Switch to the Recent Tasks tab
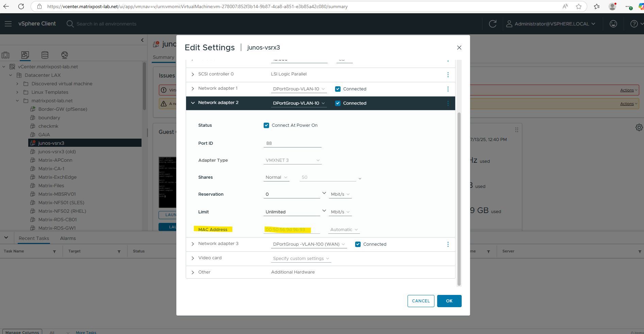The image size is (644, 334). click(34, 238)
